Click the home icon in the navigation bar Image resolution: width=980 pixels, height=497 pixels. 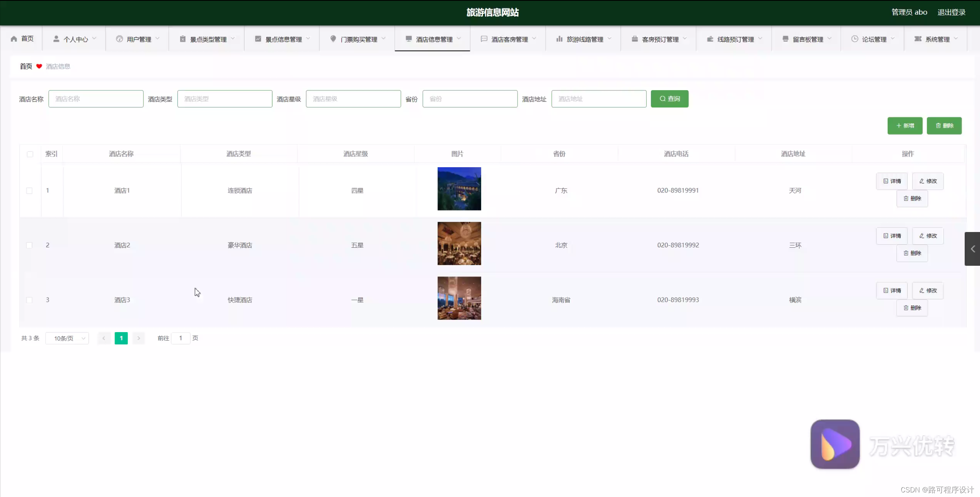14,38
